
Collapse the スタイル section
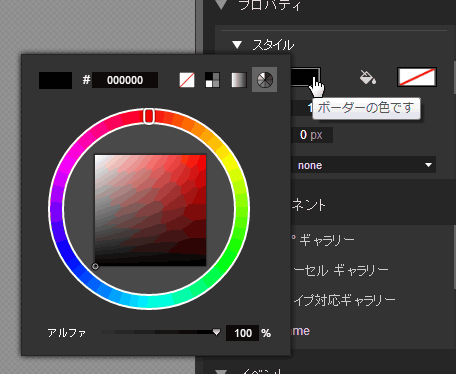pyautogui.click(x=237, y=45)
